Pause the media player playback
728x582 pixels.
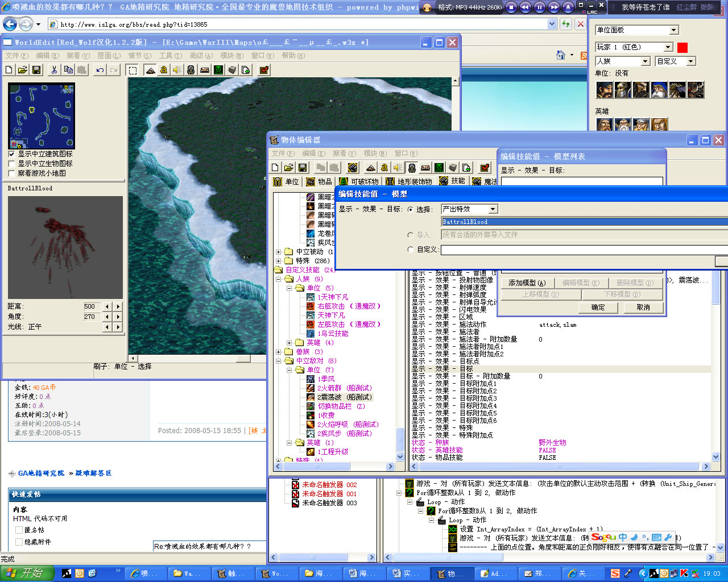[x=539, y=7]
